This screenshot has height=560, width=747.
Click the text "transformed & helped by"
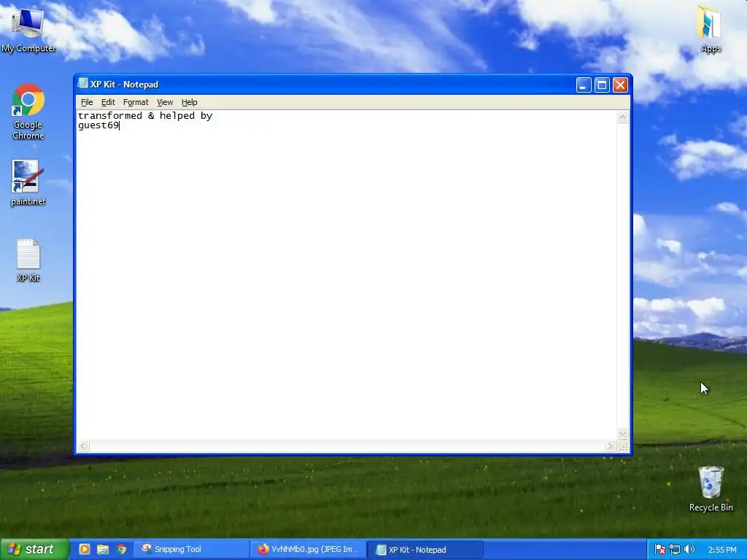click(x=145, y=116)
